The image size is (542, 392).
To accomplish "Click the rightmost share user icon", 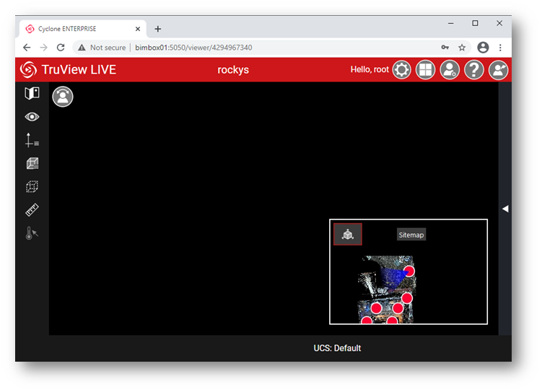I will pyautogui.click(x=498, y=70).
